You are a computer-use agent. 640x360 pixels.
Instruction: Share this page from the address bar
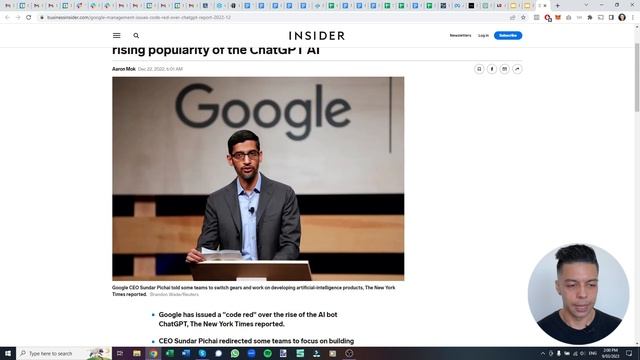[513, 18]
